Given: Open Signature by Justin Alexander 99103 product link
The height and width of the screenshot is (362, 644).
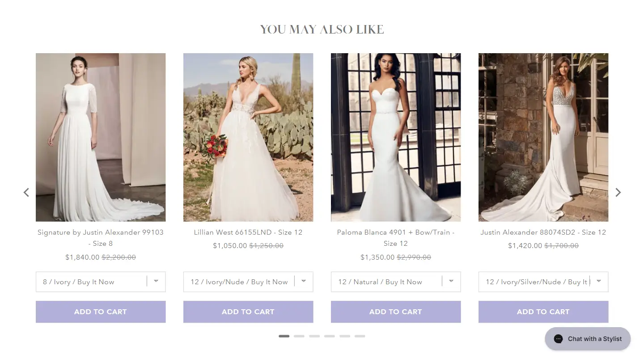Looking at the screenshot, I should tap(101, 238).
